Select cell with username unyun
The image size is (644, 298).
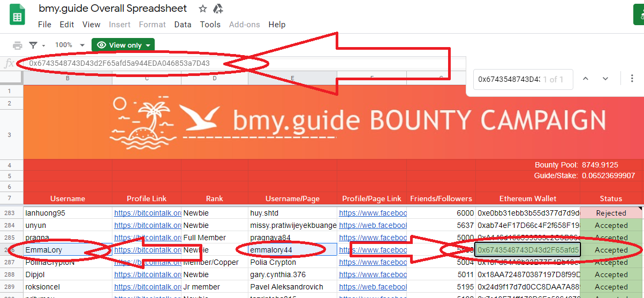coord(67,225)
